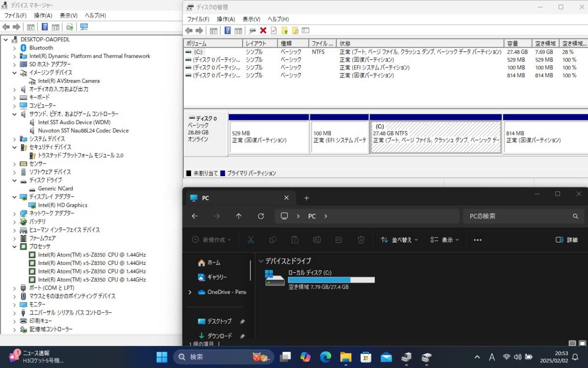Toggle the 詳細 details pane in Explorer

tap(567, 240)
